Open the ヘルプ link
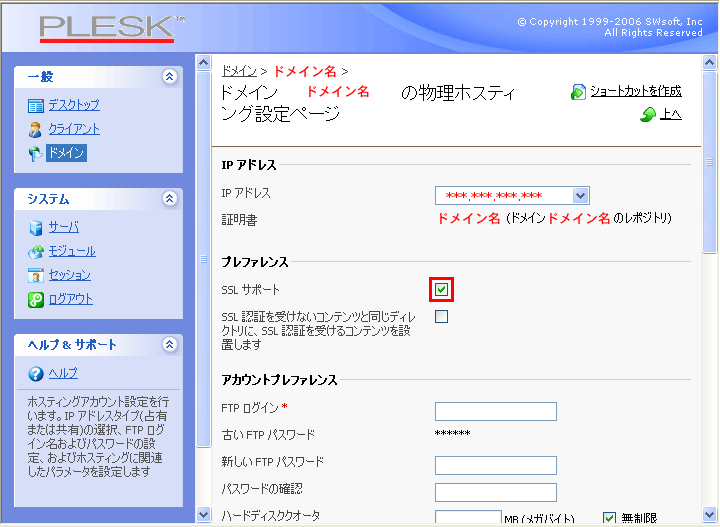720x527 pixels. coord(63,373)
